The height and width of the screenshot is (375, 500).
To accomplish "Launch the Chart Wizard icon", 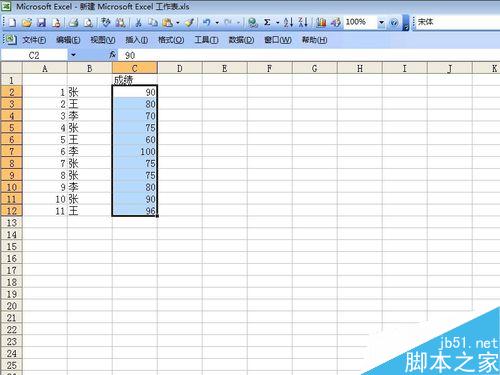I will point(321,23).
